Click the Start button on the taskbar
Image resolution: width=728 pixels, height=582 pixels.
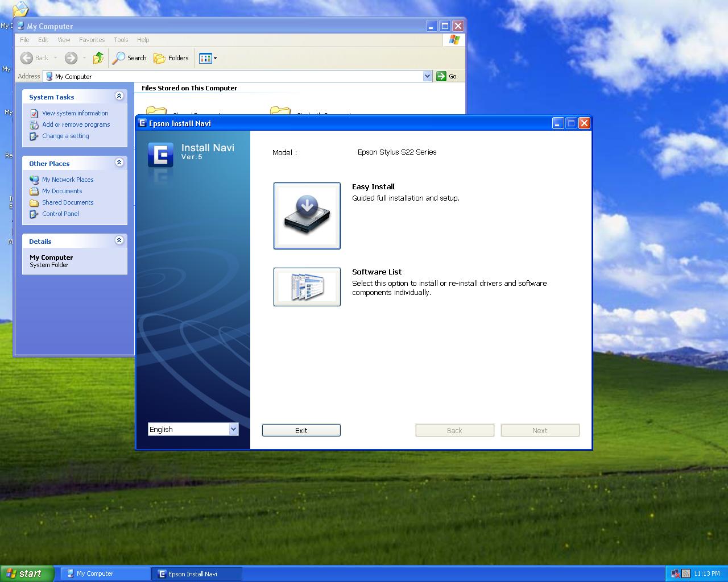pos(28,573)
